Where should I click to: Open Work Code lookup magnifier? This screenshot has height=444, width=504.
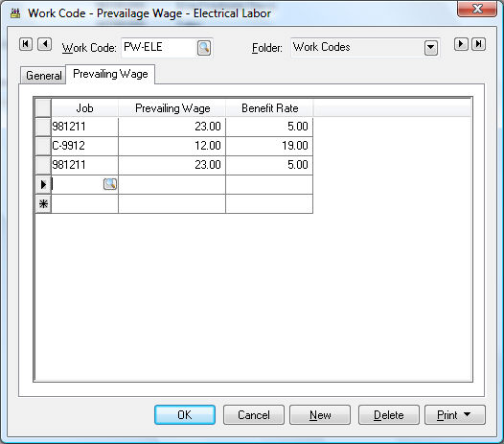point(204,48)
